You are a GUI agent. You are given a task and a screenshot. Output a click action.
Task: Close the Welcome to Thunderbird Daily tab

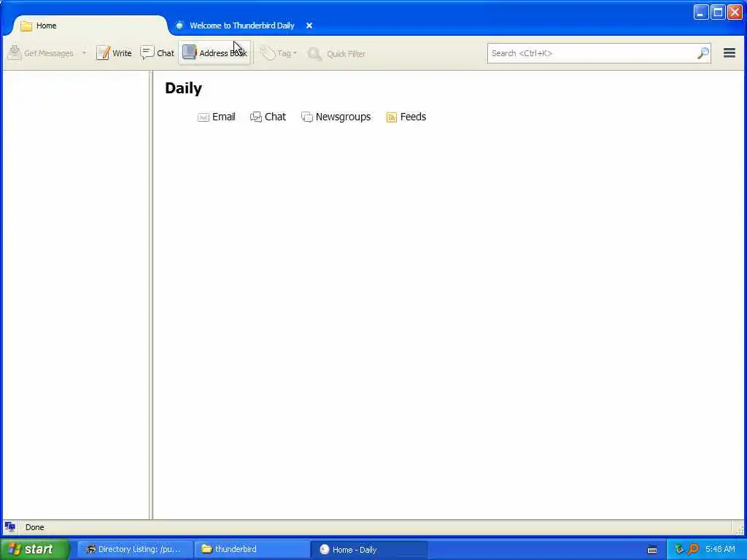tap(309, 26)
